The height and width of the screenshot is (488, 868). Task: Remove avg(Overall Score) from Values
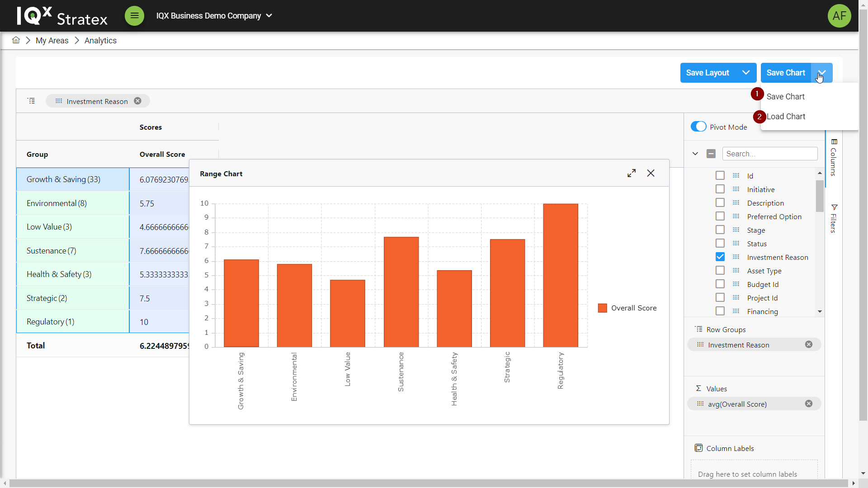tap(809, 404)
